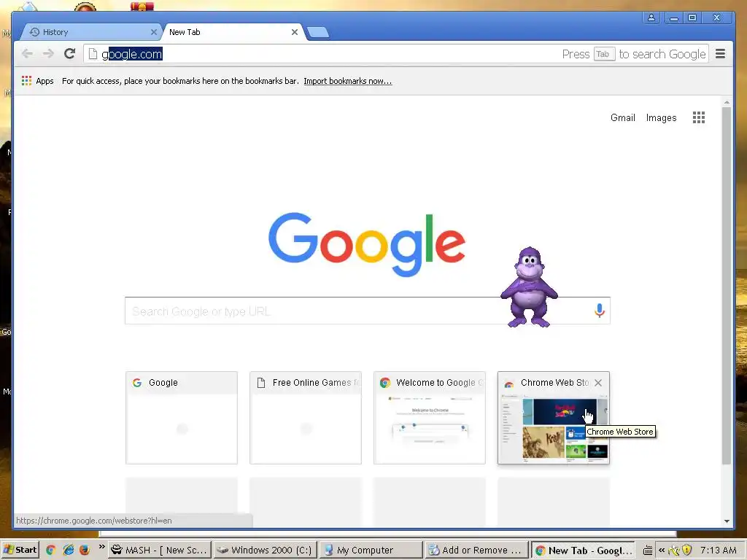Open a new tab with the tab button
Viewport: 747px width, 560px height.
tap(318, 32)
